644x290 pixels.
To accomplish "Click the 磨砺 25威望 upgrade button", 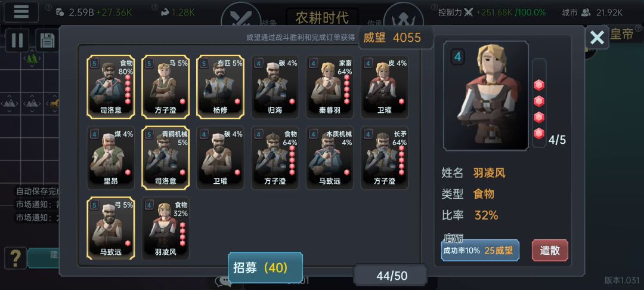I will tap(480, 250).
